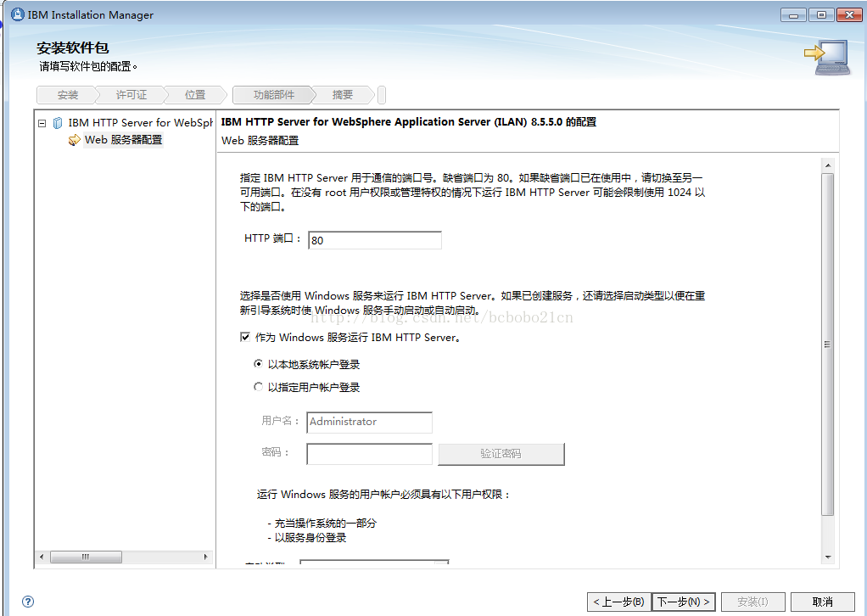The image size is (867, 616).
Task: Click vertical scrollbar down arrow
Action: tap(828, 557)
